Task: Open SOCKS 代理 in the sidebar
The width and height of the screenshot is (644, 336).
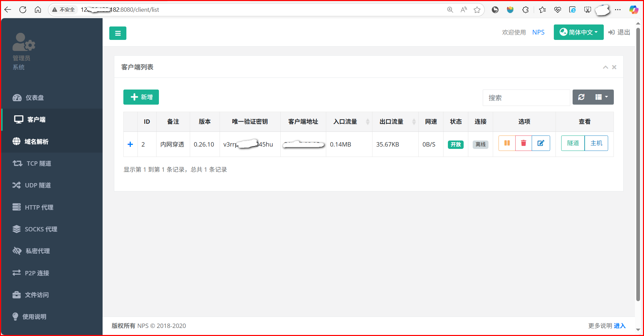Action: point(52,229)
